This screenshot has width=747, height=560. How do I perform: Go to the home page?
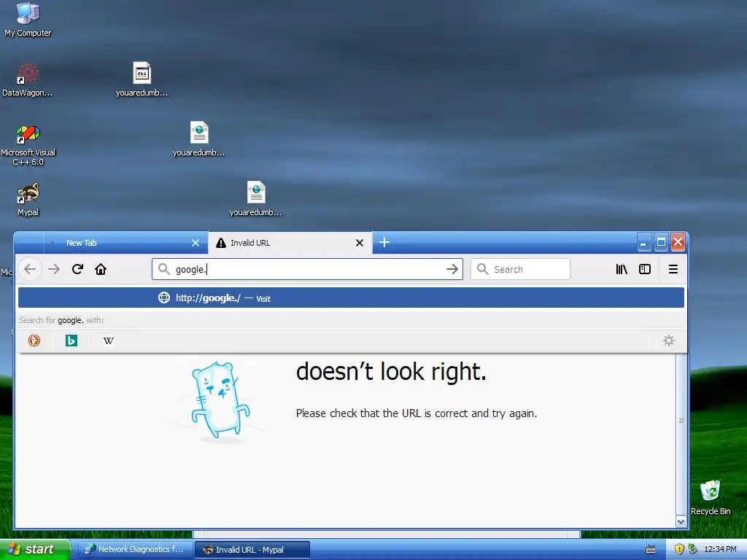(101, 269)
